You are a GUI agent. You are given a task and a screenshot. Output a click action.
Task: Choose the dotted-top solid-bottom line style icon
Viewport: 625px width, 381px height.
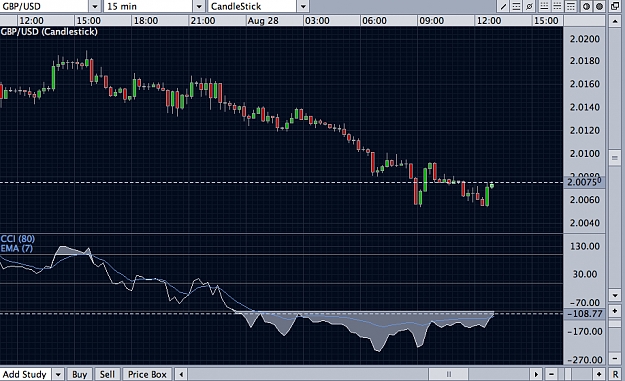click(544, 6)
